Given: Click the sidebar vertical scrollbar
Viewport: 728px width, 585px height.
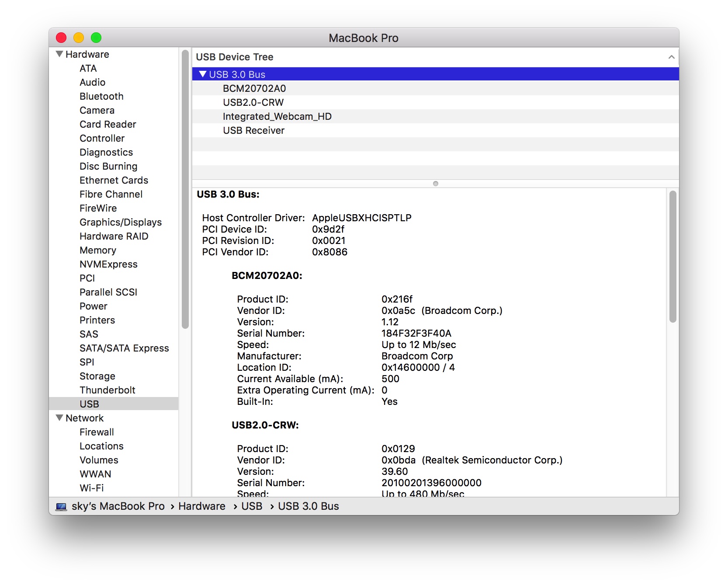Looking at the screenshot, I should point(185,189).
